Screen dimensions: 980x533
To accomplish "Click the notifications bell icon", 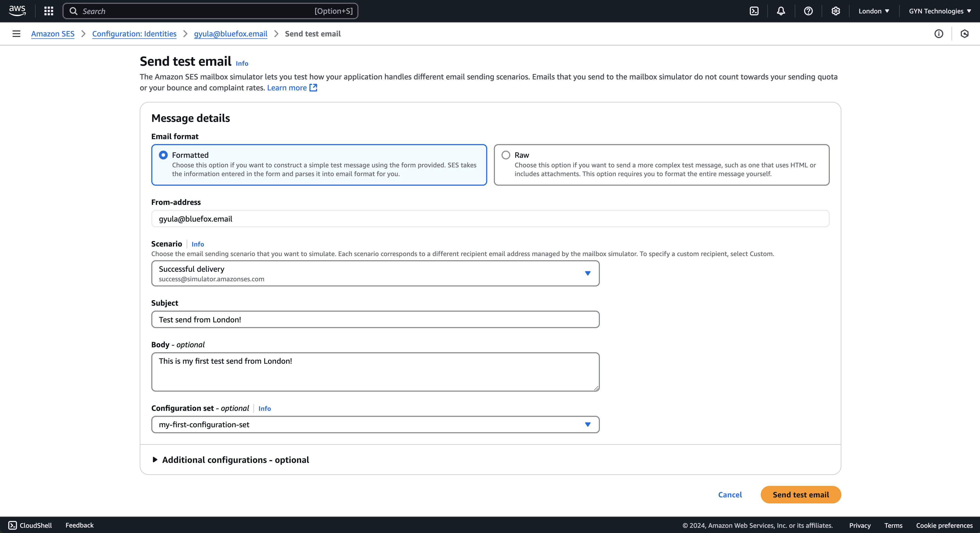I will point(781,10).
